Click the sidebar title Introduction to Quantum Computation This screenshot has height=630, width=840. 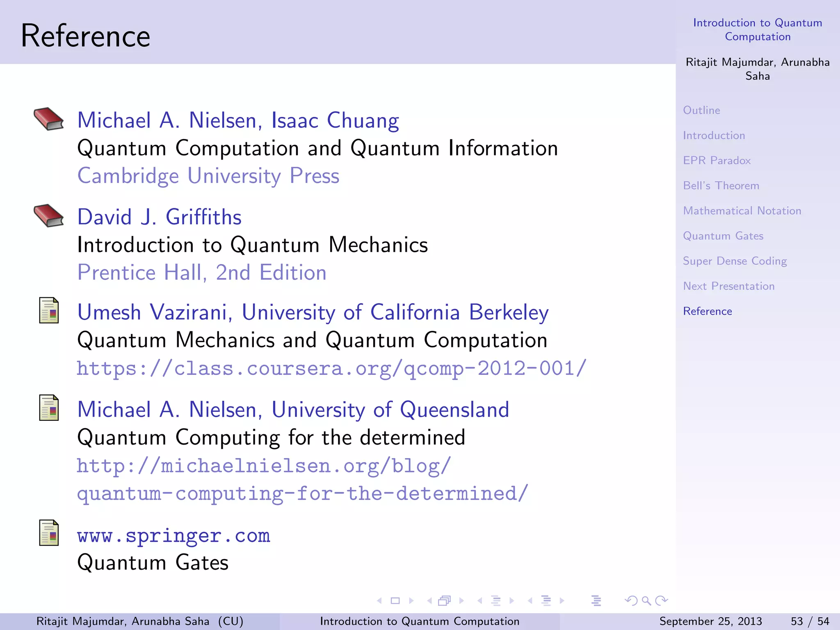point(758,30)
